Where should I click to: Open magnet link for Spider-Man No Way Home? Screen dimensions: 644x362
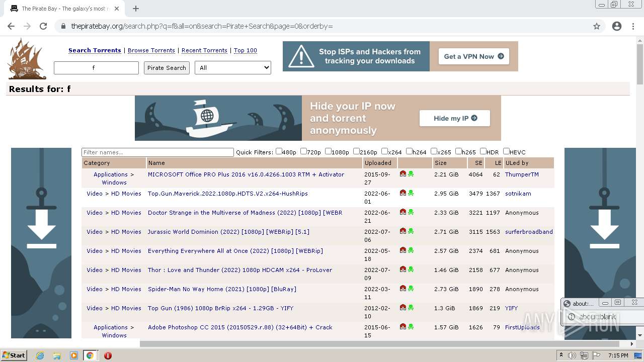tap(403, 289)
